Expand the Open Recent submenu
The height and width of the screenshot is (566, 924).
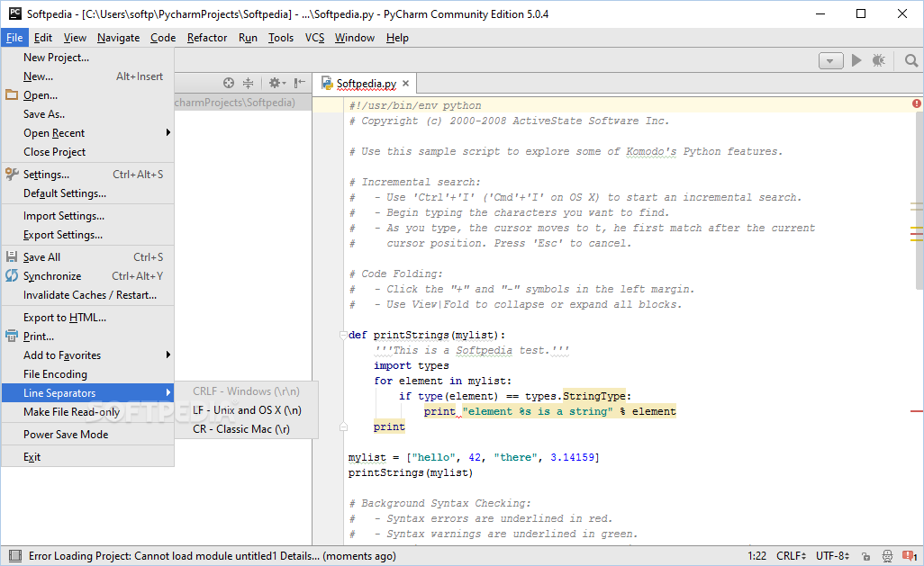point(87,133)
